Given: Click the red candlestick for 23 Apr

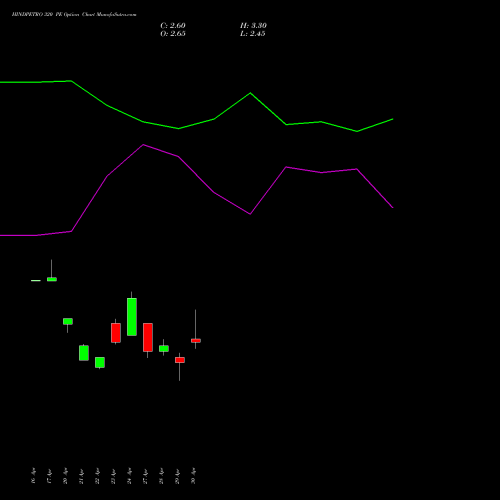Looking at the screenshot, I should [116, 333].
